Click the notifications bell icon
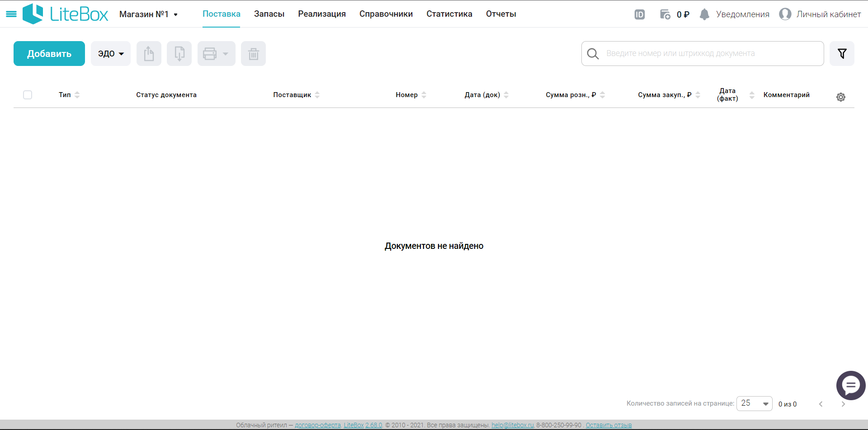 tap(704, 14)
